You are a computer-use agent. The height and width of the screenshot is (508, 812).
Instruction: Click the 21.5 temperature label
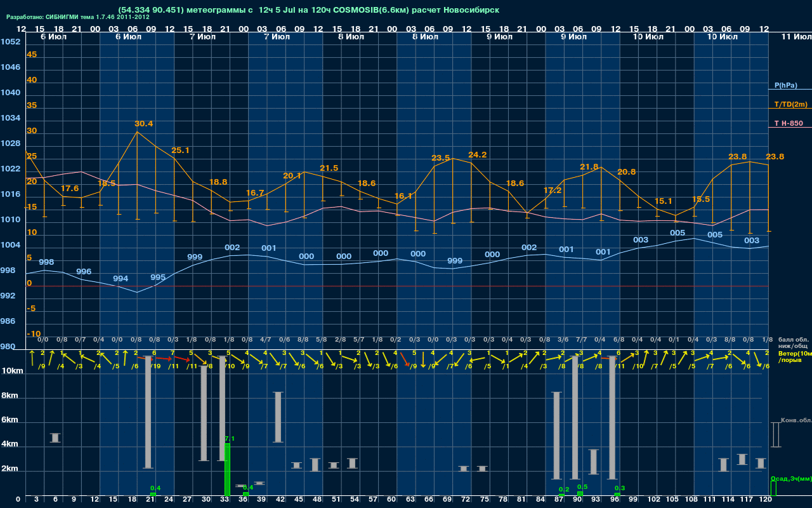click(329, 168)
